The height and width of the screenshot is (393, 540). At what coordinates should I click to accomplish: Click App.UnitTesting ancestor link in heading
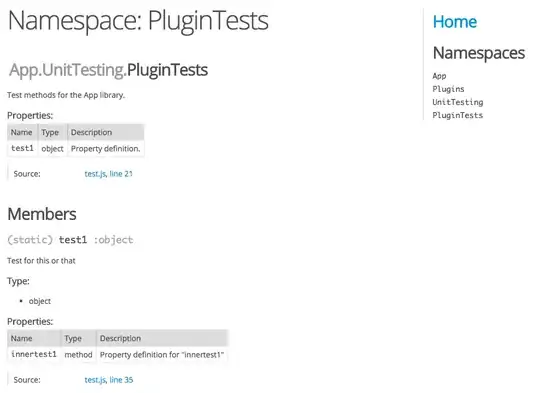tap(68, 70)
